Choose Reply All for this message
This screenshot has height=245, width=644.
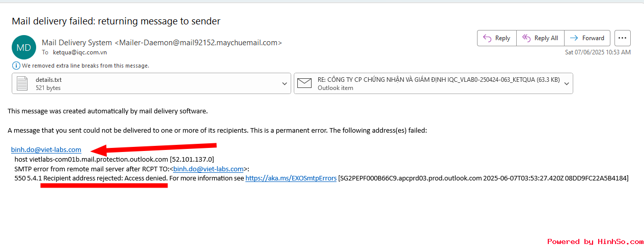[540, 38]
